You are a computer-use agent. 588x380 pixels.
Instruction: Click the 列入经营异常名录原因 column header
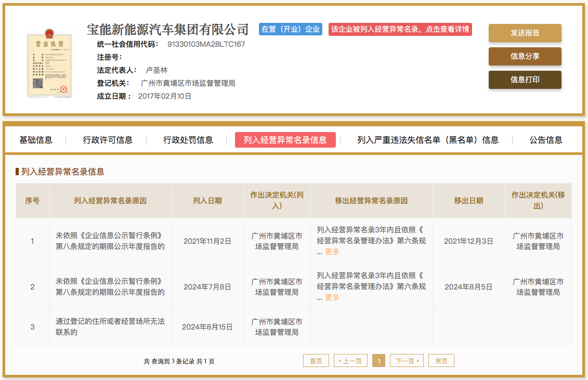pyautogui.click(x=110, y=201)
